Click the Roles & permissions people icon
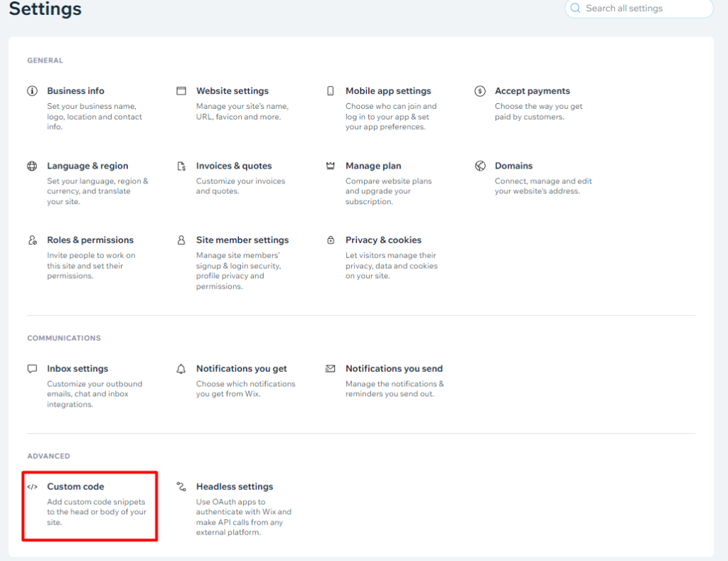The image size is (728, 561). [32, 240]
